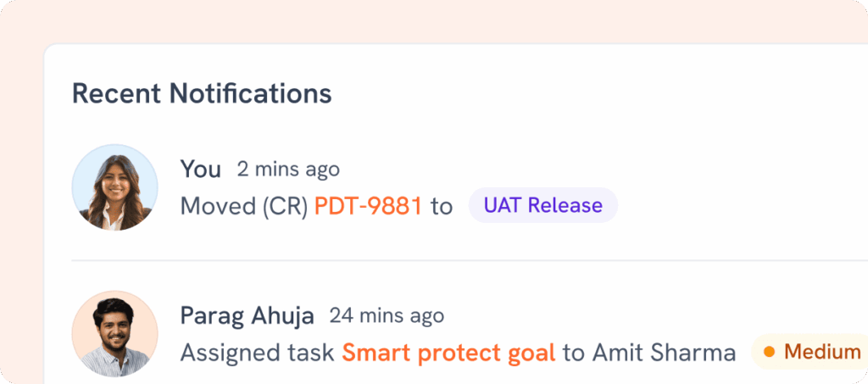Click the Amit Sharma assignee name

click(664, 353)
